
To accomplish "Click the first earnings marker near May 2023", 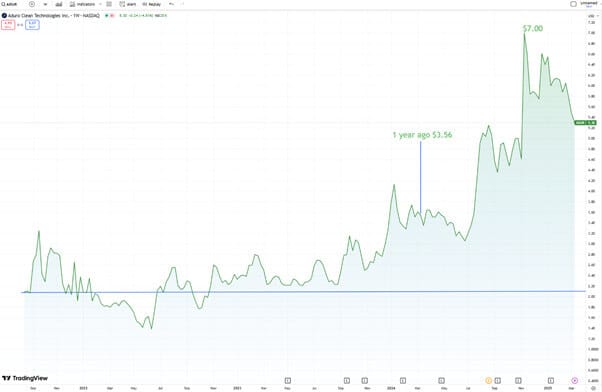I will point(288,380).
